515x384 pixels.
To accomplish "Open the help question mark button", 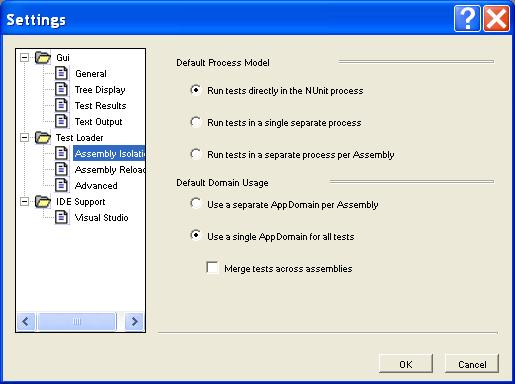I will click(467, 19).
